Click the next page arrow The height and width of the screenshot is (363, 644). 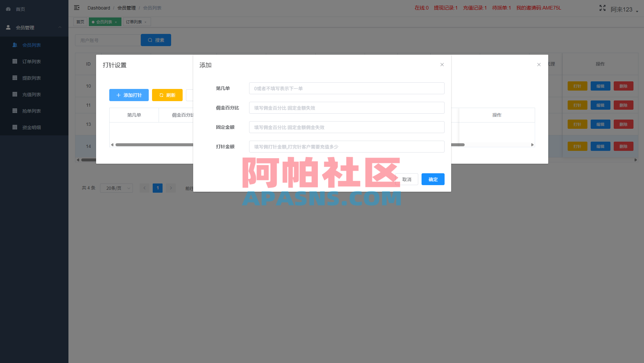coord(171,188)
